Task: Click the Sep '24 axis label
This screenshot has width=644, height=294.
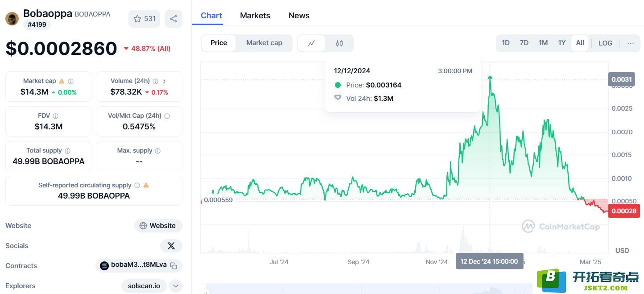Action: 359,262
